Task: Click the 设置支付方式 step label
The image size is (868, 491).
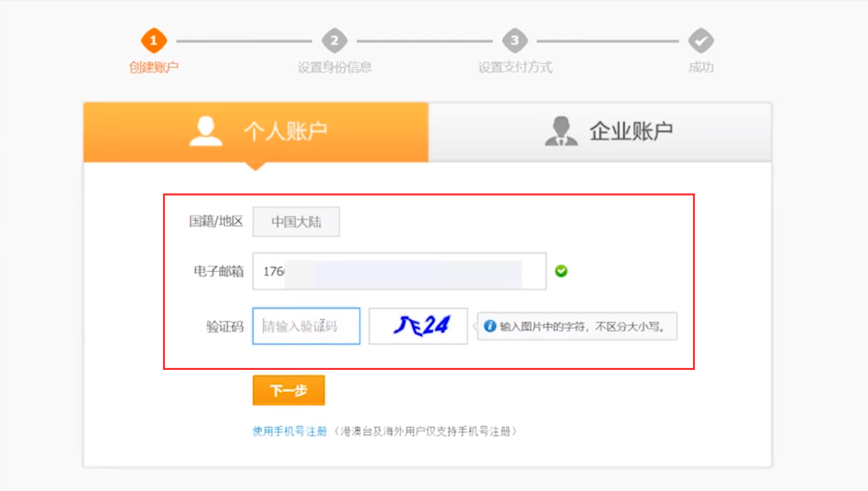Action: click(515, 68)
